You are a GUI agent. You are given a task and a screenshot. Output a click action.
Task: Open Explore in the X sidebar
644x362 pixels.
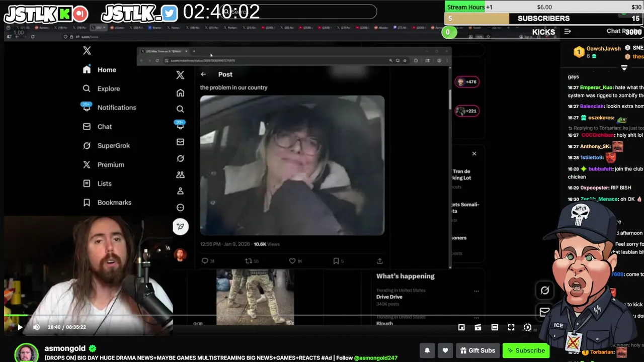point(102,88)
